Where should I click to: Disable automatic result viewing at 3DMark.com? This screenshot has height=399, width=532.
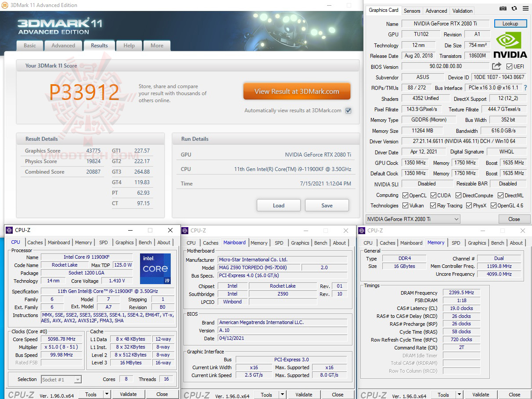click(348, 110)
